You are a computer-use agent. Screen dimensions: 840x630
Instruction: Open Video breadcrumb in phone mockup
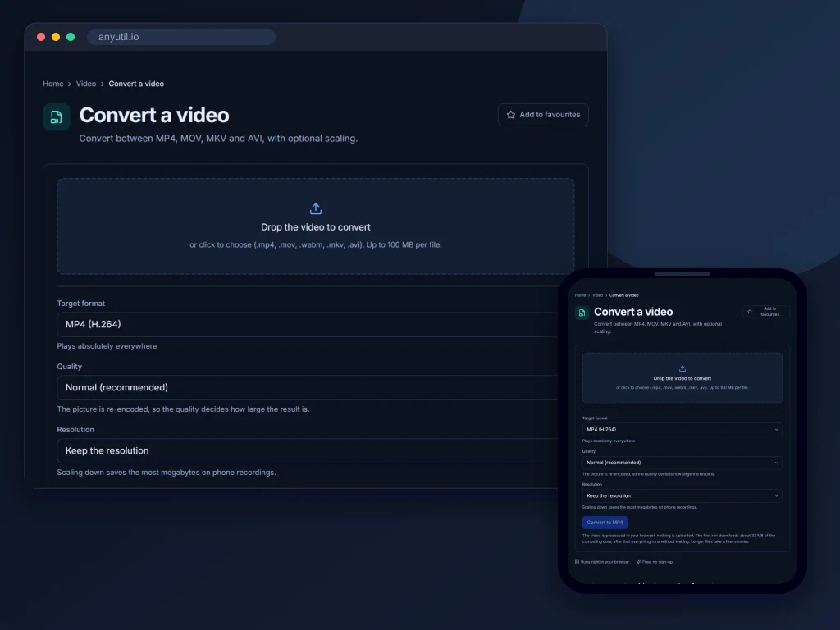[597, 295]
